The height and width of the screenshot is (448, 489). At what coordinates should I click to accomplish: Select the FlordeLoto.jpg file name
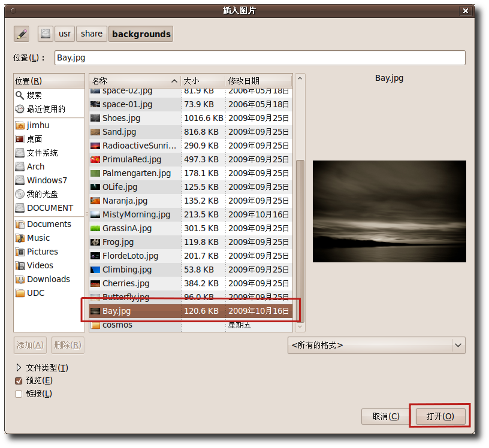point(131,256)
